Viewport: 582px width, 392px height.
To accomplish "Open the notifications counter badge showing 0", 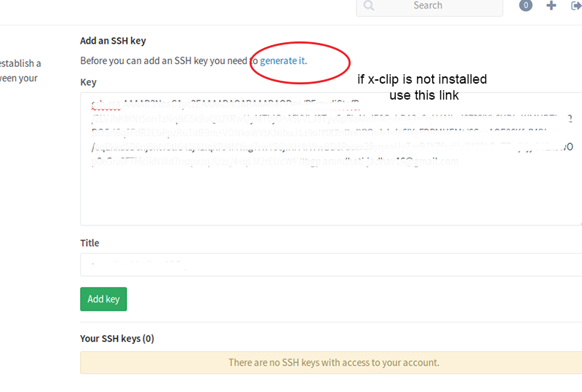I will point(525,6).
